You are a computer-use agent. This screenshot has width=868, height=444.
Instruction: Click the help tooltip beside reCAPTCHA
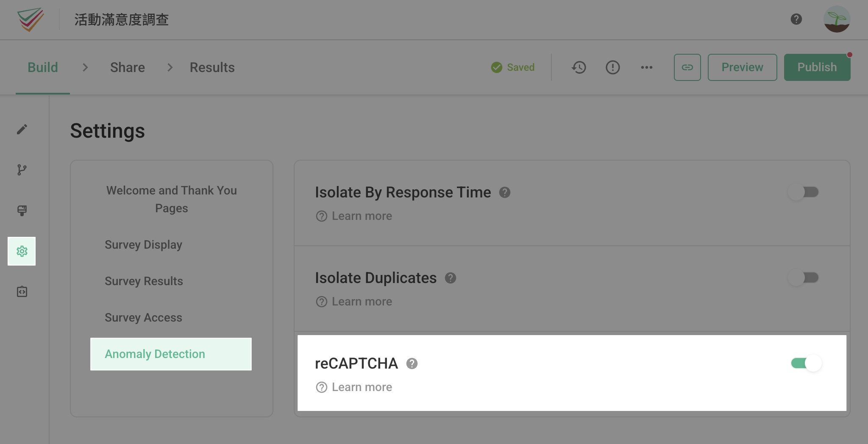(412, 363)
